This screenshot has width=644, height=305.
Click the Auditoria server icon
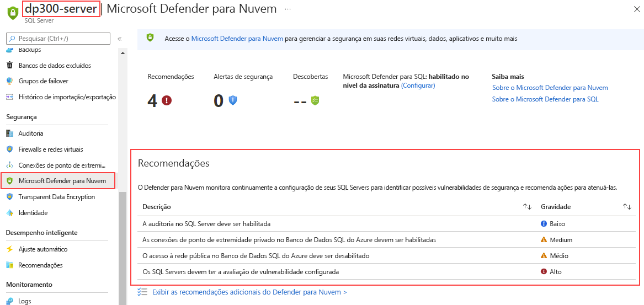[10, 133]
